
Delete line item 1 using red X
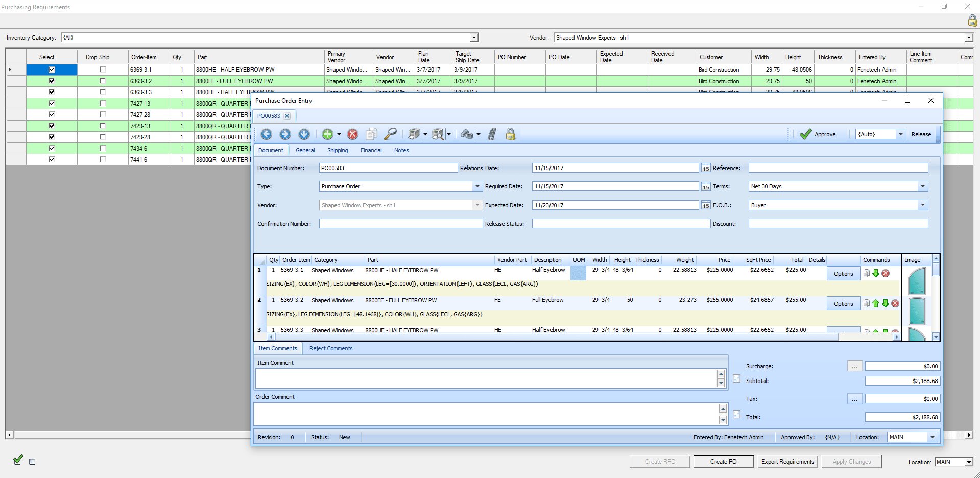[886, 274]
